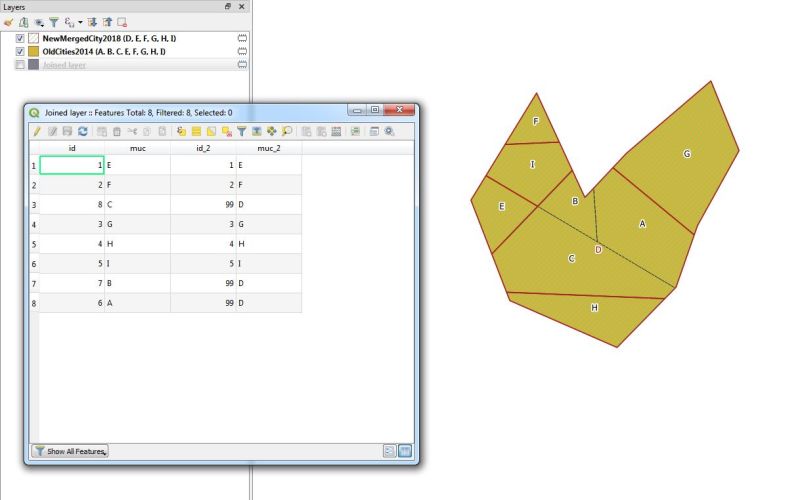Switch to form view at bottom right
800x500 pixels.
click(x=390, y=451)
